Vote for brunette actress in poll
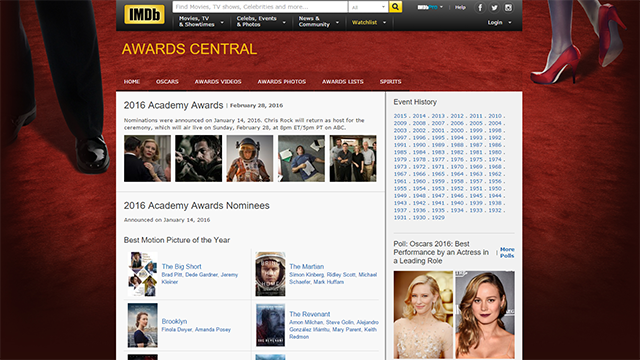The height and width of the screenshot is (360, 640). [x=485, y=315]
